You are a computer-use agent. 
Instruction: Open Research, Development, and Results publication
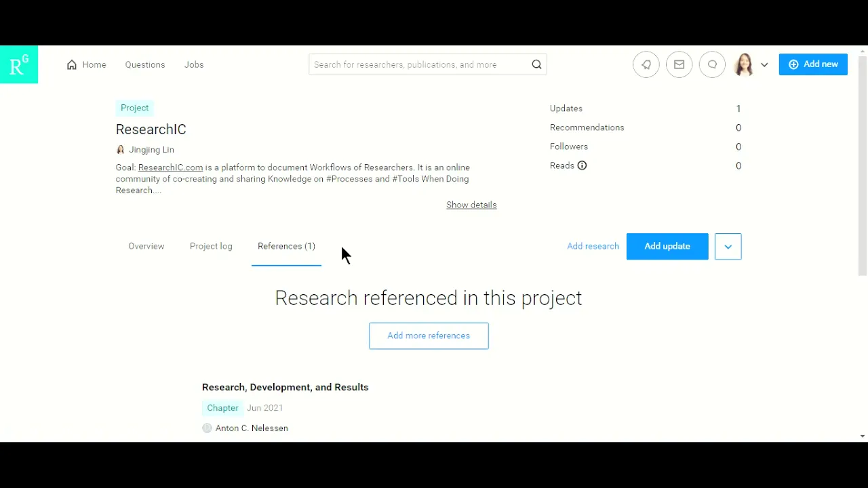285,387
